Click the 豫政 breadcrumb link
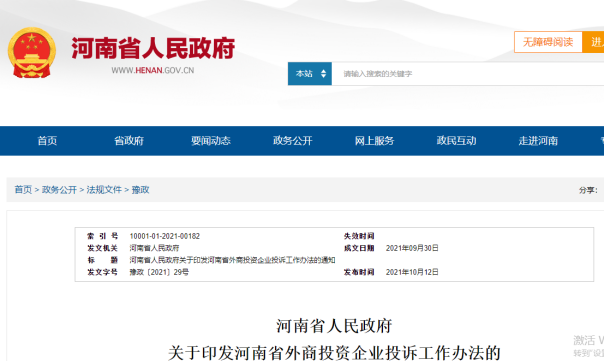The width and height of the screenshot is (604, 361). [x=140, y=190]
